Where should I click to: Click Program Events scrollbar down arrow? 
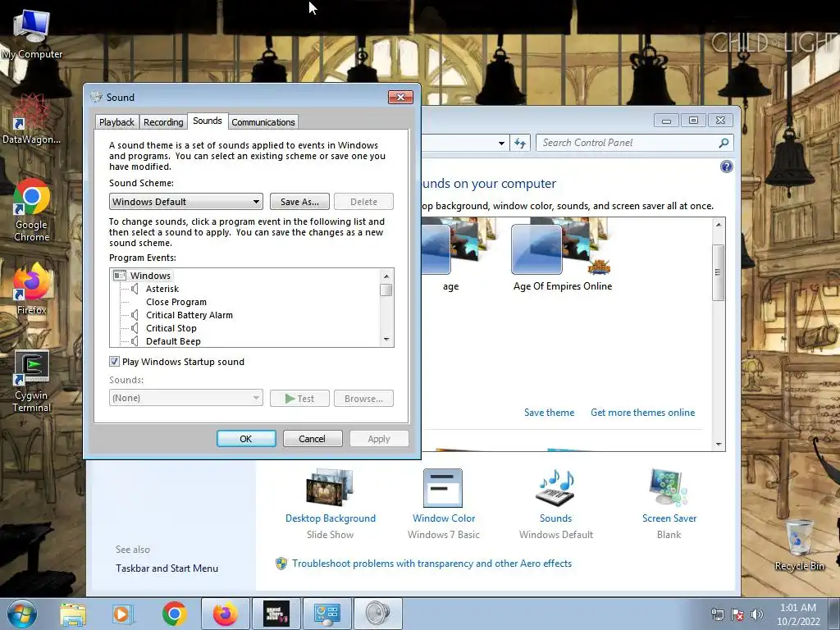(x=386, y=340)
